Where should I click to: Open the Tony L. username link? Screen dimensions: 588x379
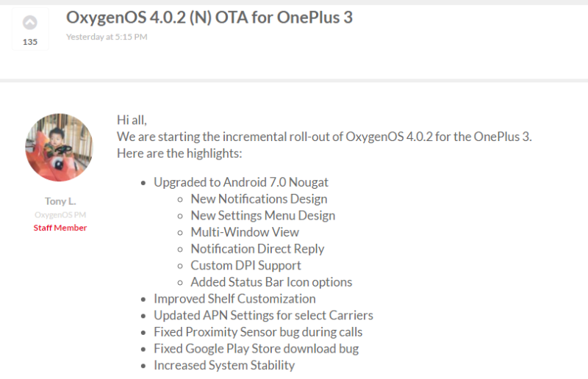click(60, 201)
